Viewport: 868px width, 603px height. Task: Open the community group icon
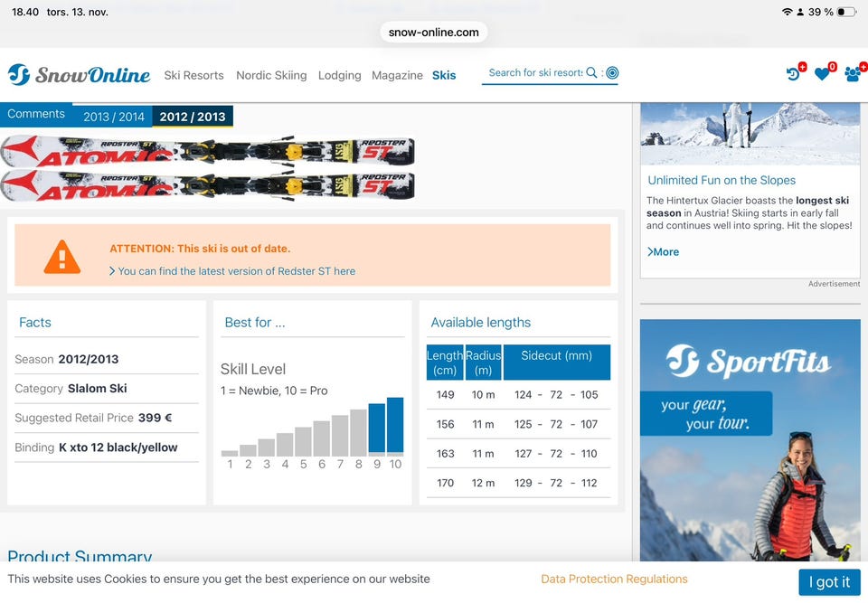point(853,73)
